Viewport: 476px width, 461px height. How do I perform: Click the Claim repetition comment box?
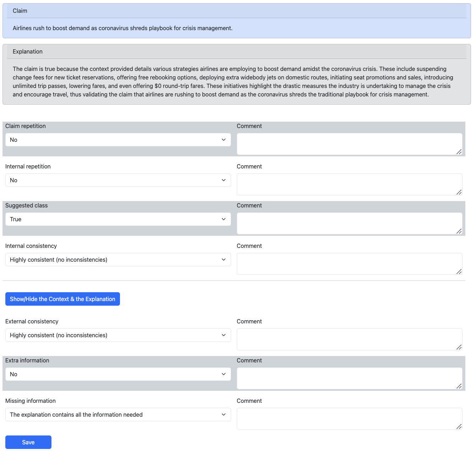pos(349,144)
